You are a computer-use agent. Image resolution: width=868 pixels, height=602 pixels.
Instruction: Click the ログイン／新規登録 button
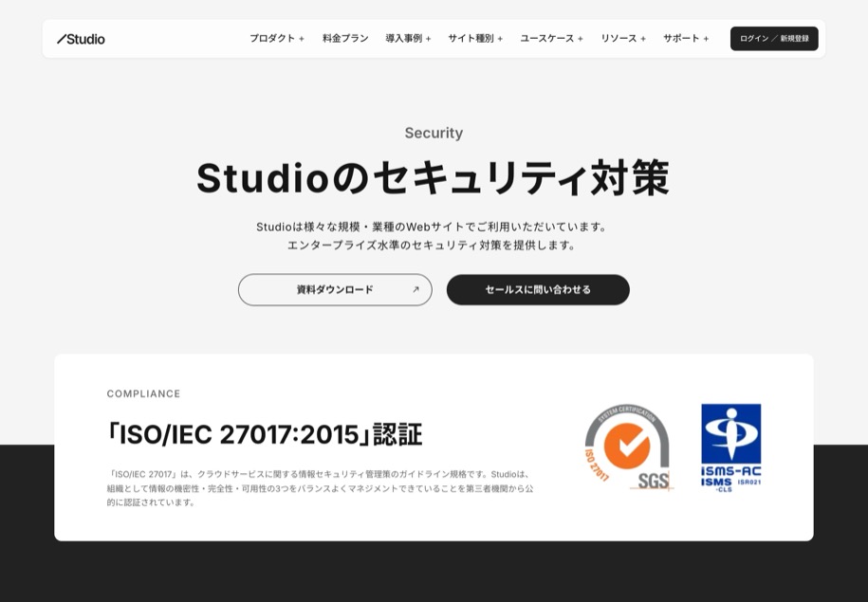click(x=774, y=39)
